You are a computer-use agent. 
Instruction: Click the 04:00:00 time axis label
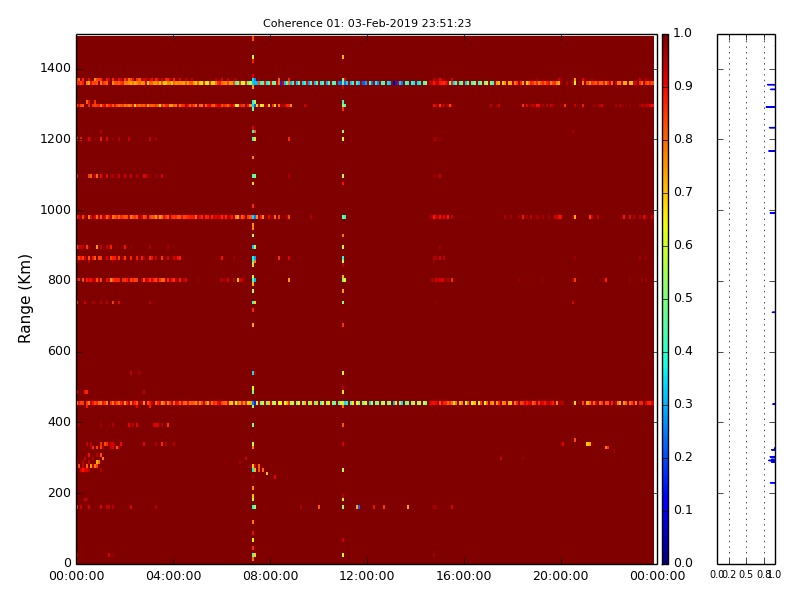[173, 576]
